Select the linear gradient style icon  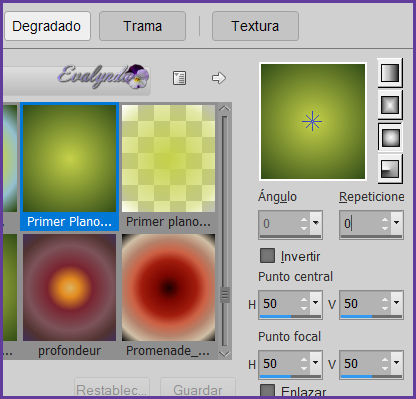(x=390, y=72)
